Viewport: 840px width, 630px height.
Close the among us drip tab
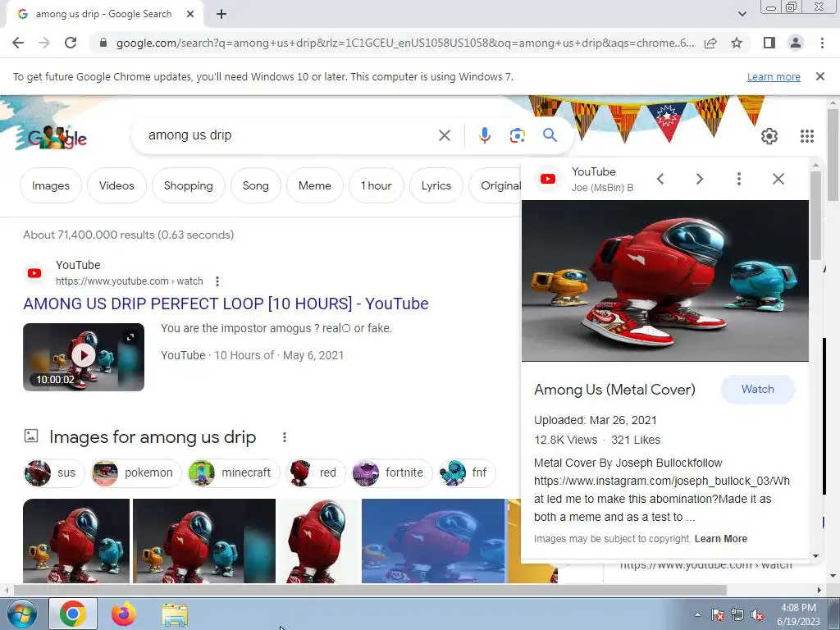pyautogui.click(x=190, y=15)
